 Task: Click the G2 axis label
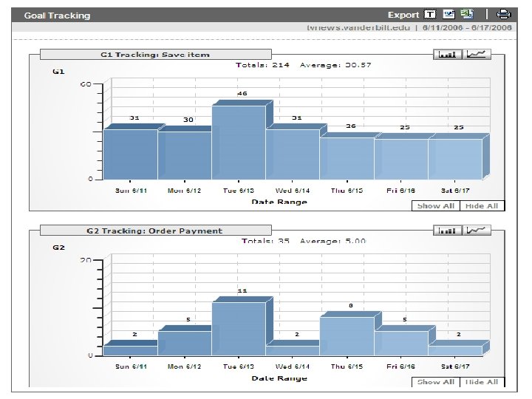[58, 248]
